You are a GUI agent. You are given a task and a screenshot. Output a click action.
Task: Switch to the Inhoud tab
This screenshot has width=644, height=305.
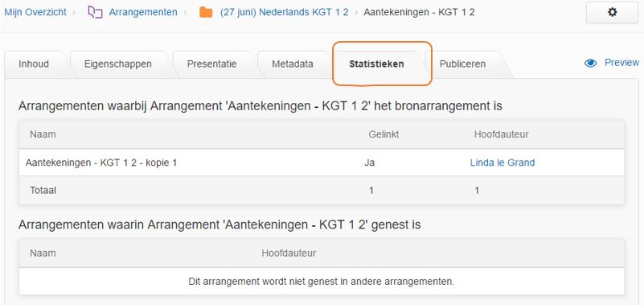point(34,64)
